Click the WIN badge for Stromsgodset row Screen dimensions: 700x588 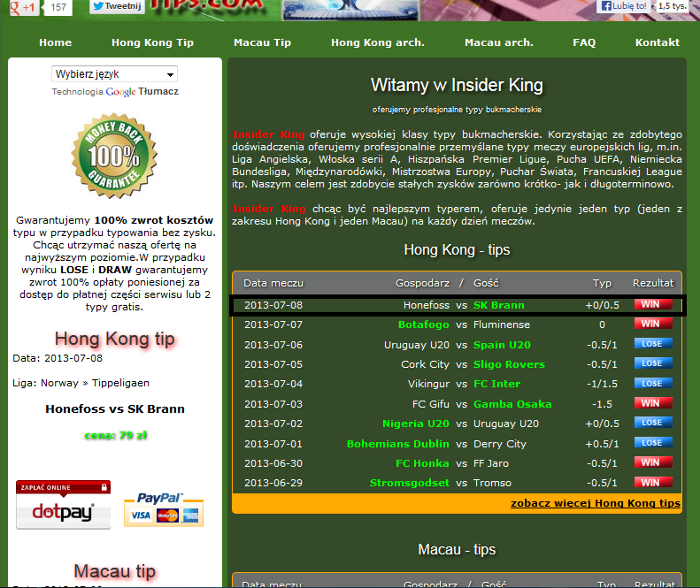tap(653, 482)
